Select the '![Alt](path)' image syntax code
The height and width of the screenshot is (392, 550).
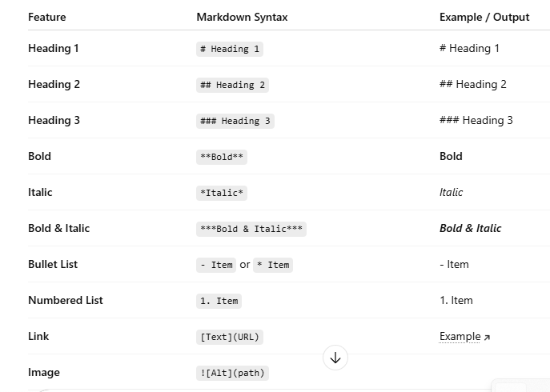232,373
